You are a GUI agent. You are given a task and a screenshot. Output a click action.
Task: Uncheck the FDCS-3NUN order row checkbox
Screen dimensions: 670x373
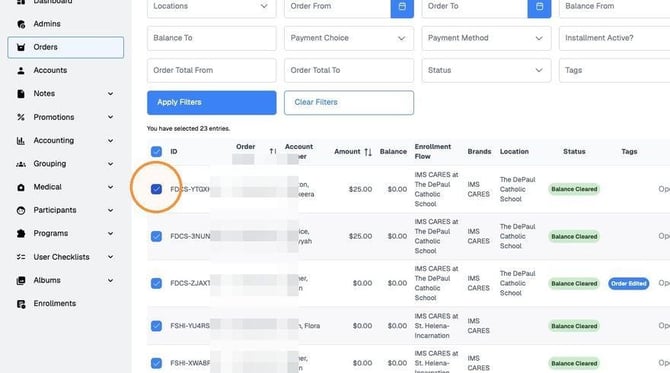pyautogui.click(x=156, y=236)
